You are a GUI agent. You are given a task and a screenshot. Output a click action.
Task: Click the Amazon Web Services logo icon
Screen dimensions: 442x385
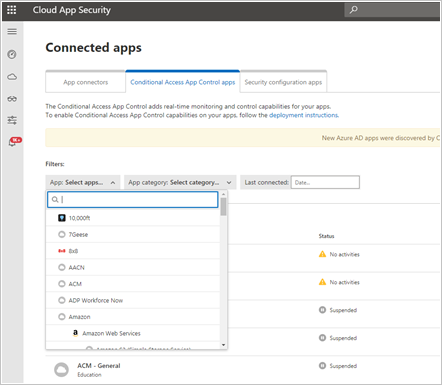tap(76, 333)
